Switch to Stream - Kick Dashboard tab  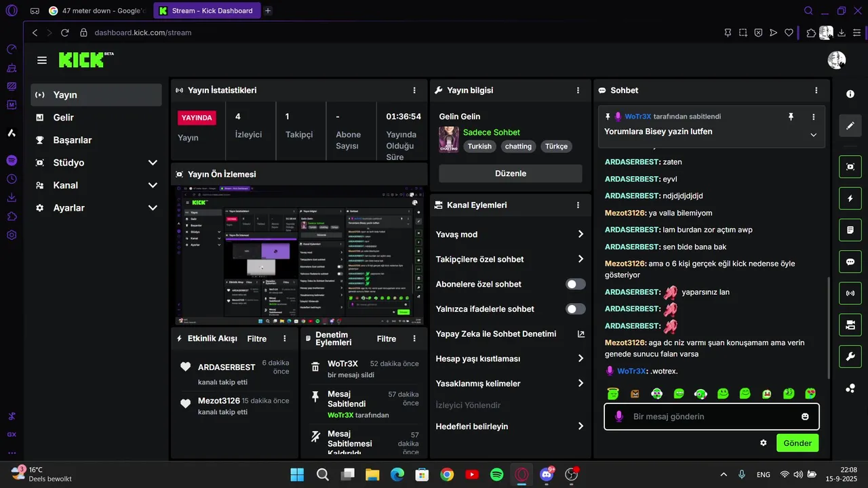[207, 11]
